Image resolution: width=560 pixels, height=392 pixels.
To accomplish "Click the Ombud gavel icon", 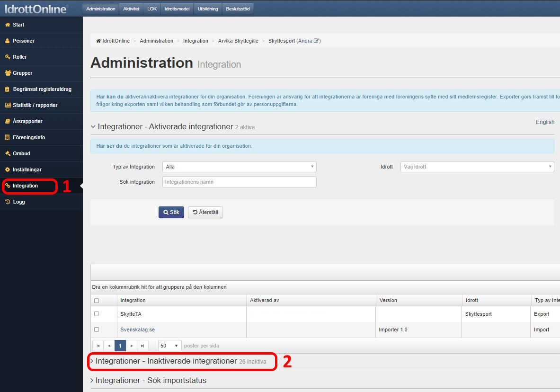I will pos(8,153).
